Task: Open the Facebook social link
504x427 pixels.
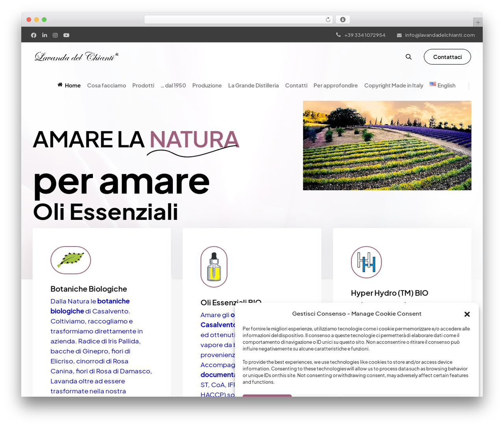Action: [x=34, y=35]
